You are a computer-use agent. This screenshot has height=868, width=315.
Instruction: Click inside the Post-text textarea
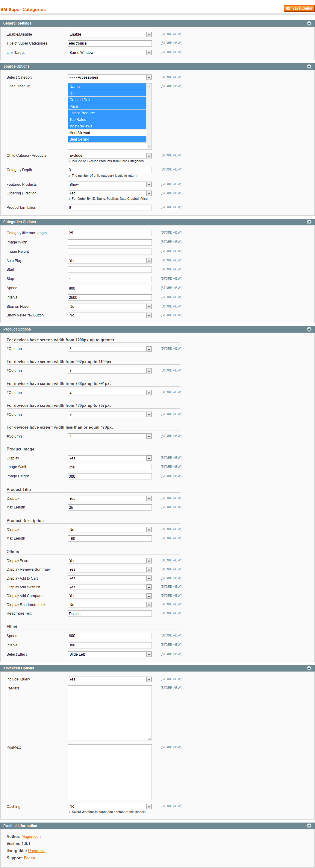click(110, 773)
